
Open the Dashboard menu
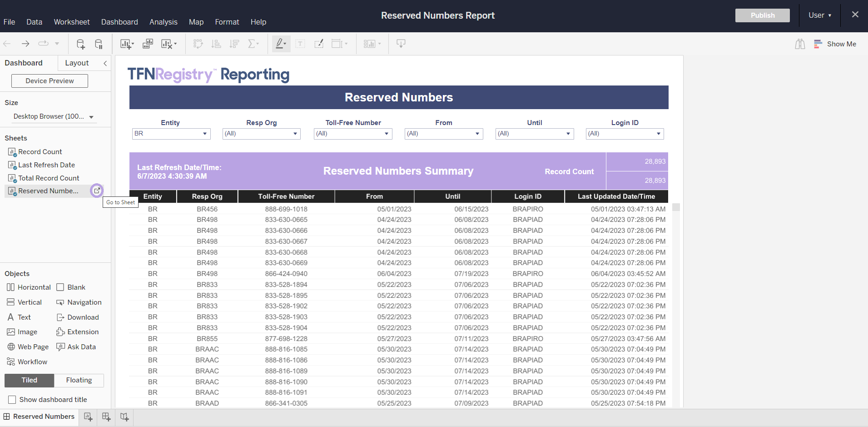point(119,22)
